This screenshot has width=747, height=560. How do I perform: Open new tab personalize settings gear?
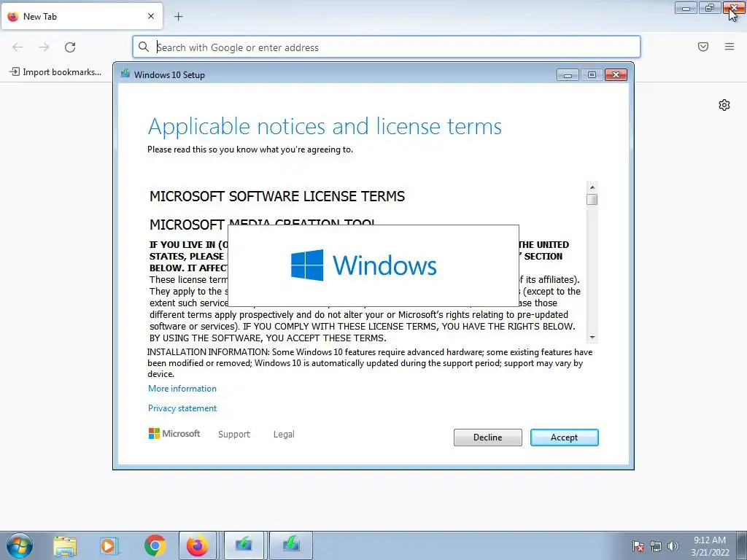(x=724, y=105)
